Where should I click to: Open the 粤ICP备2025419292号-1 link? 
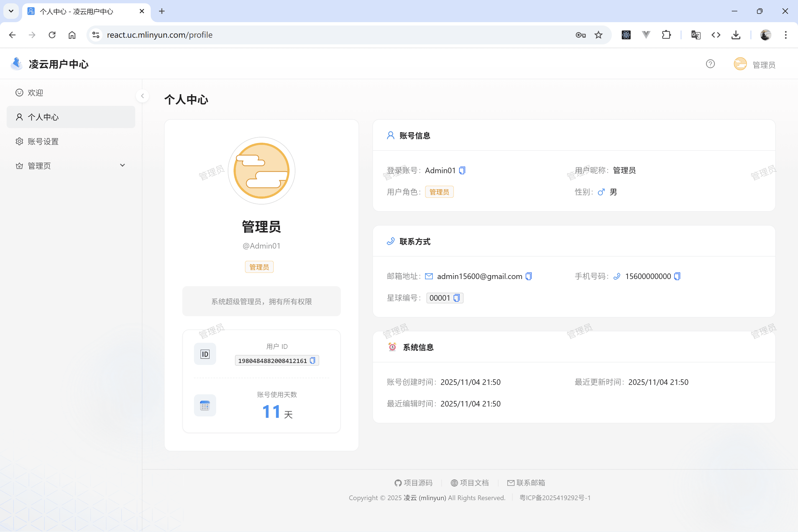(555, 498)
